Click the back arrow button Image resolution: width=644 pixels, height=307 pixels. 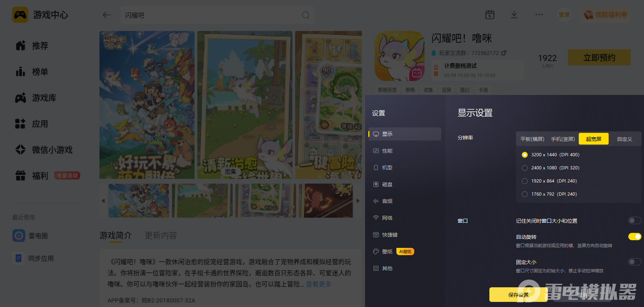[x=106, y=15]
